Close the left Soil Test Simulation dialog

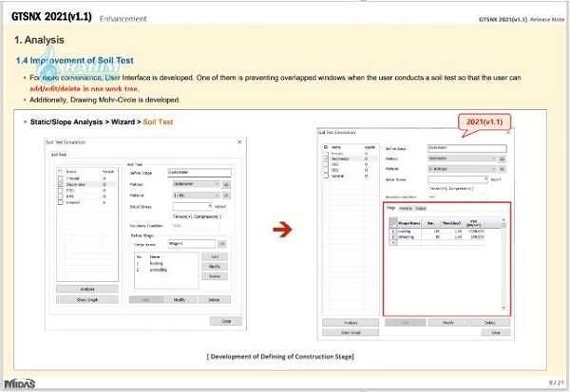click(239, 142)
